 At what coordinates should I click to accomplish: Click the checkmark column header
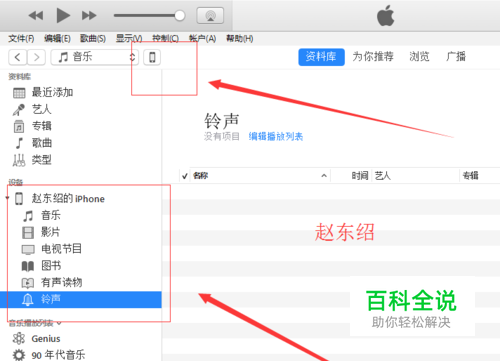(185, 176)
